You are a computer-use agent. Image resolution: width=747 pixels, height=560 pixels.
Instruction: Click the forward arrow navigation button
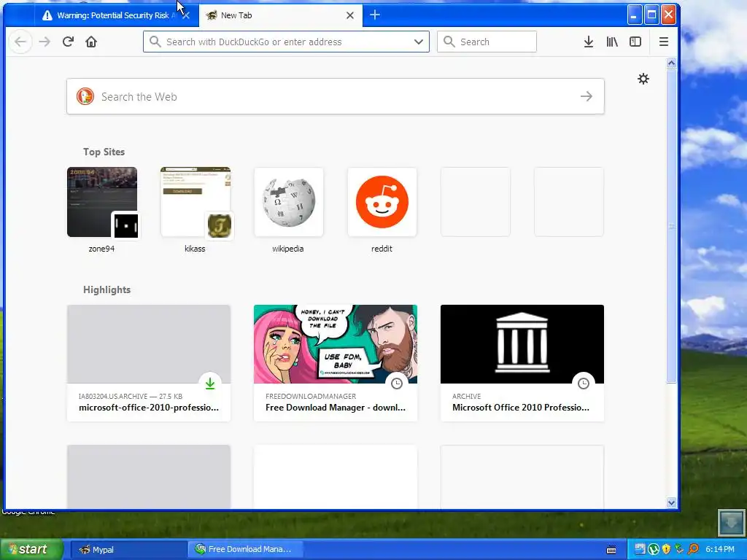pyautogui.click(x=44, y=42)
